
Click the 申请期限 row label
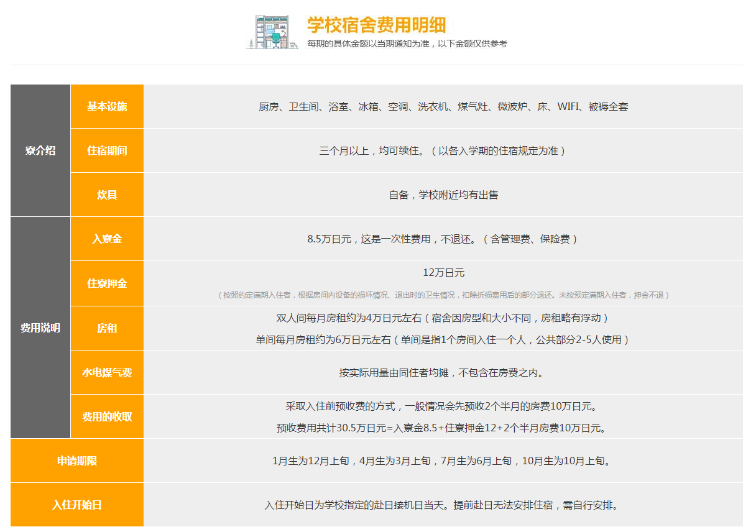pos(77,461)
